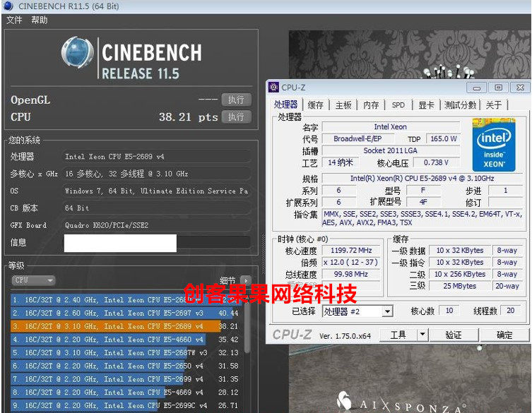Switch to the 缓存 tab in CPU-Z

(315, 104)
